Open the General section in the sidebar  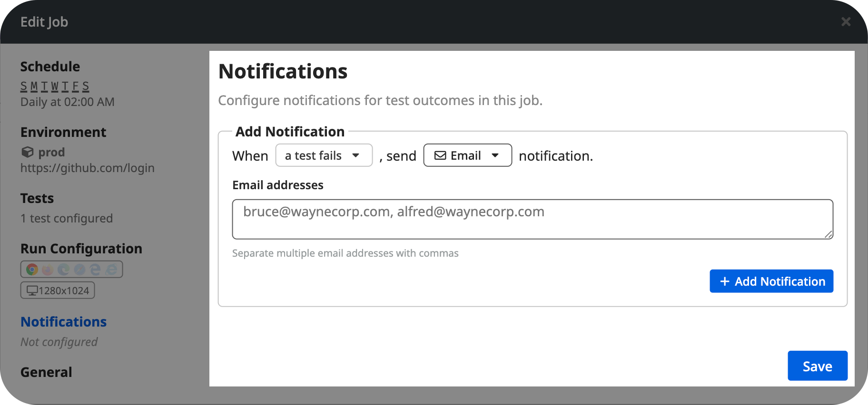(x=46, y=372)
